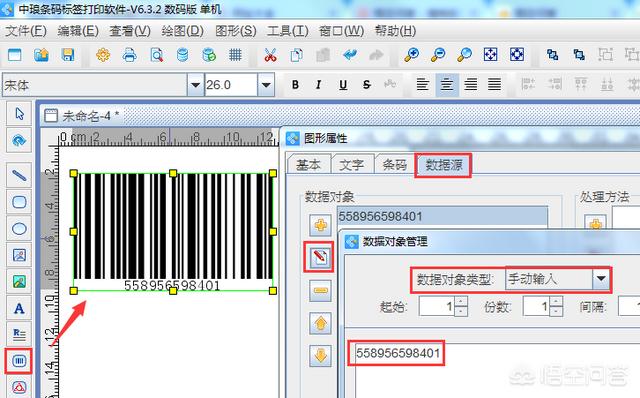Toggle bold text formatting

295,85
